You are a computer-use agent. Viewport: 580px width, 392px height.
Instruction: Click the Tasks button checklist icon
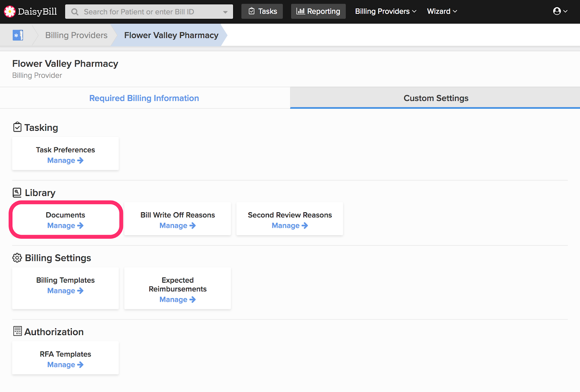pyautogui.click(x=252, y=11)
